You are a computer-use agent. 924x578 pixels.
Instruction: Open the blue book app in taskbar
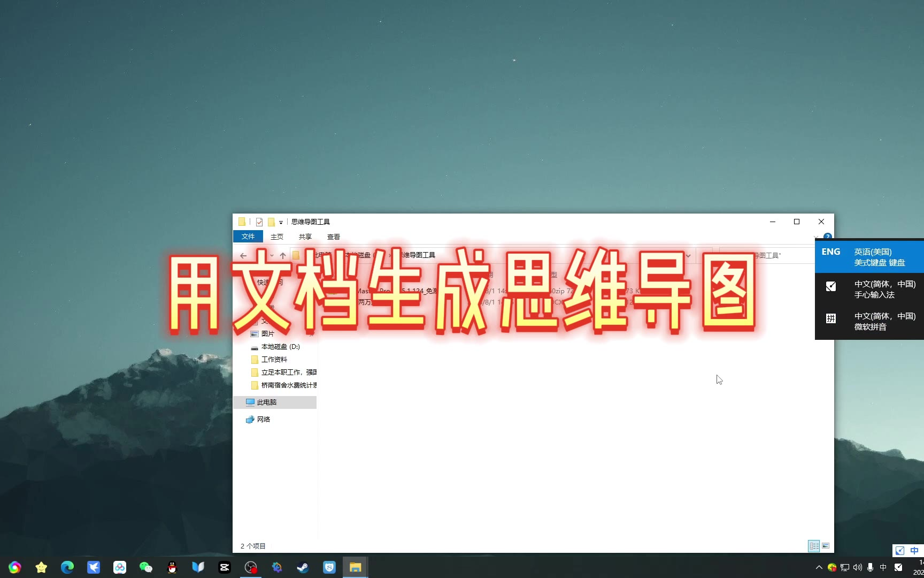[x=198, y=567]
